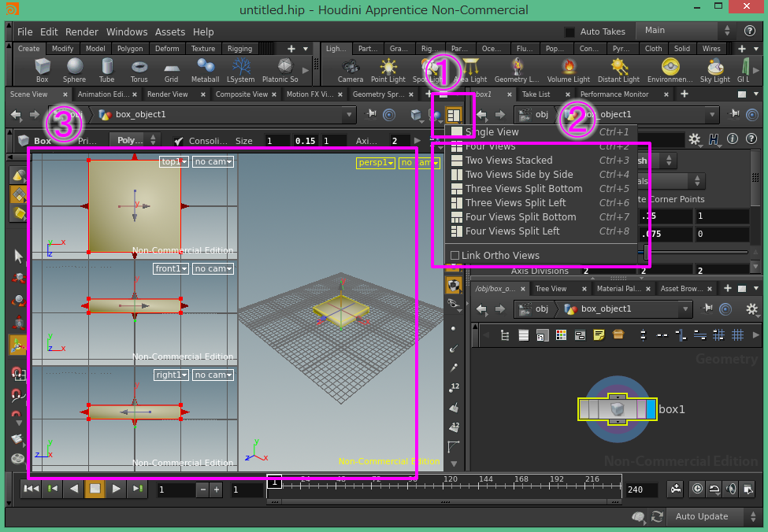Add an Environment Light

coord(670,70)
